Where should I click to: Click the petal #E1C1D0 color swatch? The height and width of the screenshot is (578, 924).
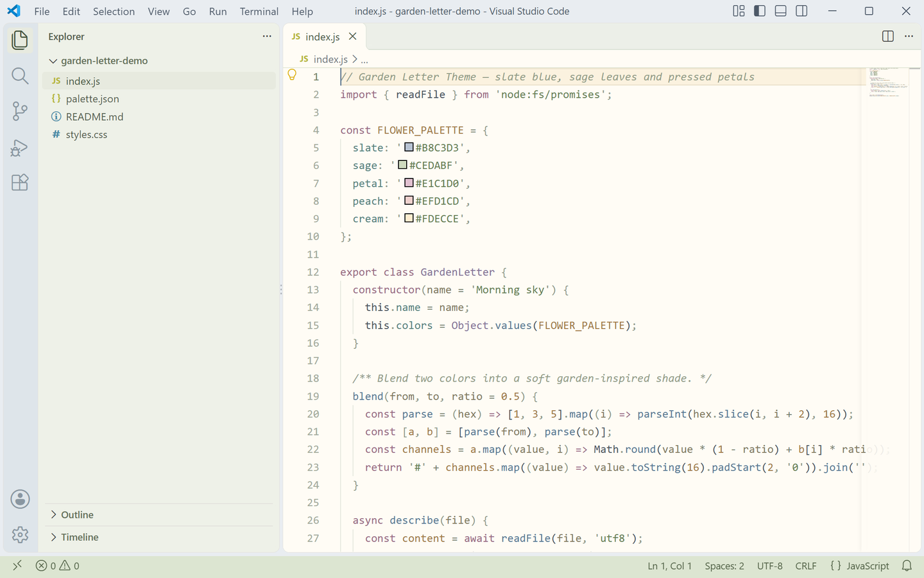pos(409,183)
